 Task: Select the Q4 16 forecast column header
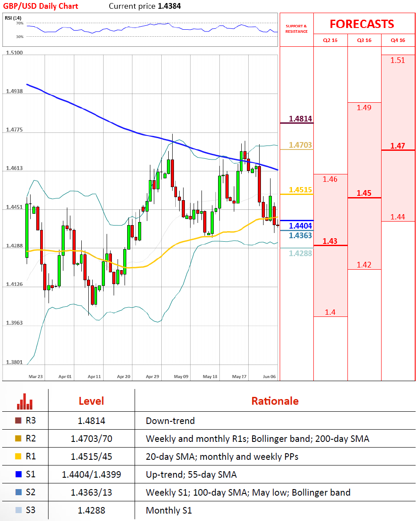pyautogui.click(x=398, y=40)
